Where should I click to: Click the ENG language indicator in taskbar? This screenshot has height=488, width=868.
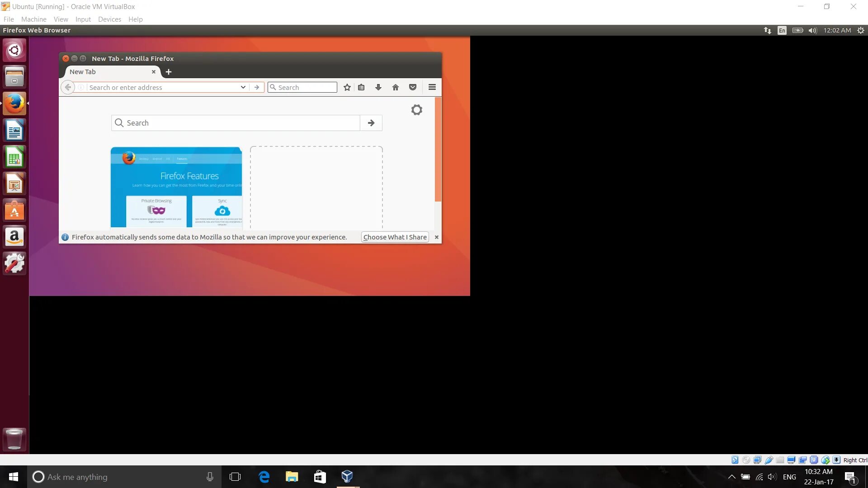[789, 477]
